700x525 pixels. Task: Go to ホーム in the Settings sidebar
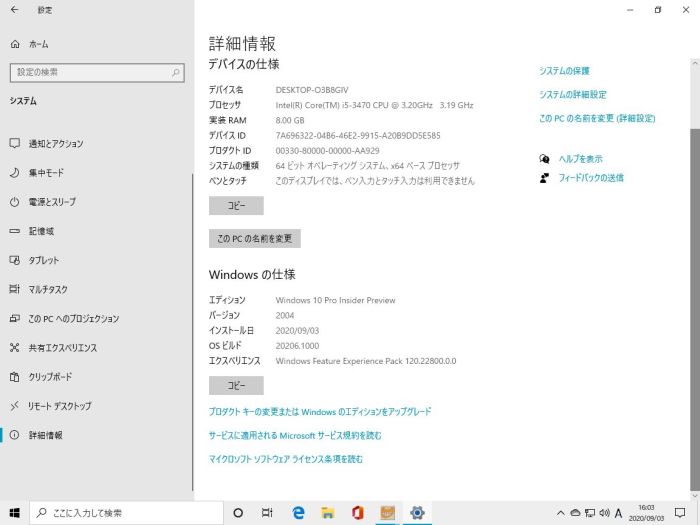38,44
